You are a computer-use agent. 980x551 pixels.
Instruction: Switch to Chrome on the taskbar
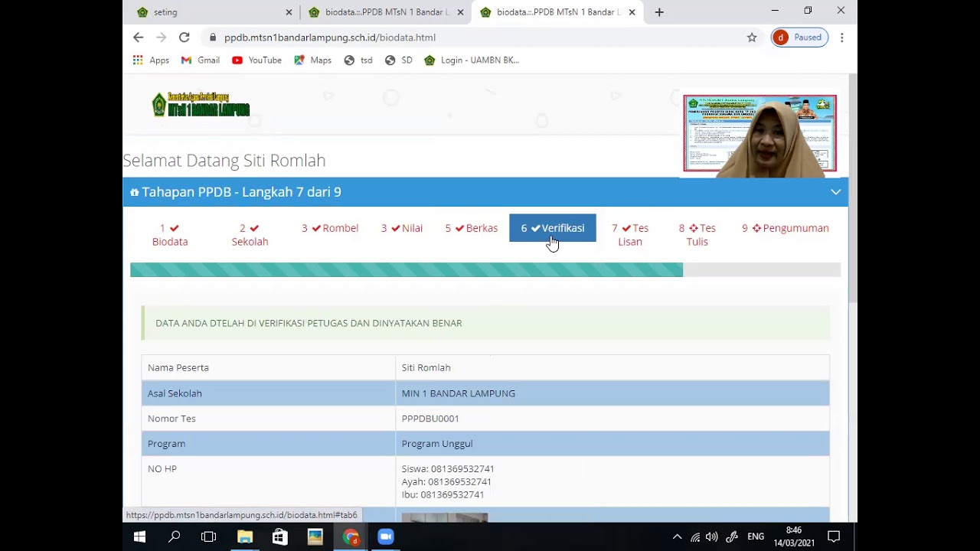click(351, 536)
